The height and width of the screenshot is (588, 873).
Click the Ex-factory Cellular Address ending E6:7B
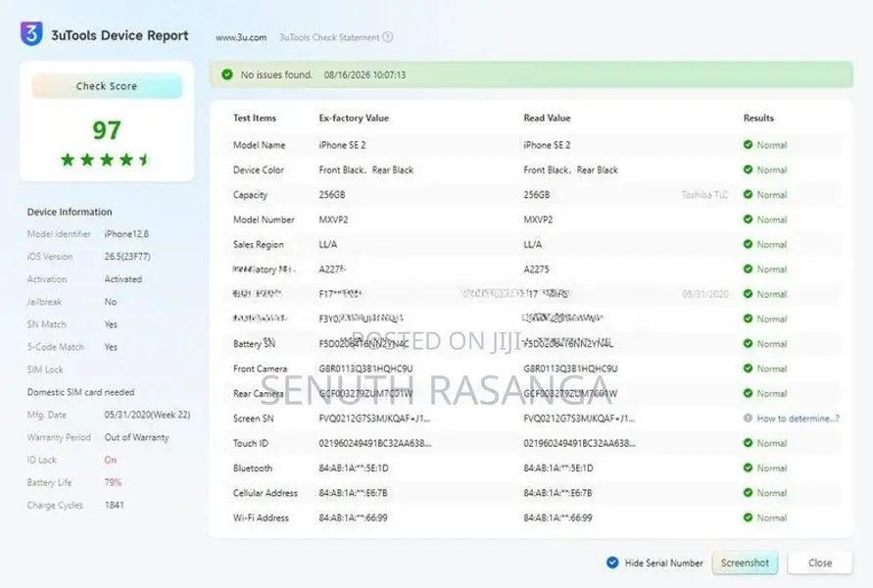(353, 493)
